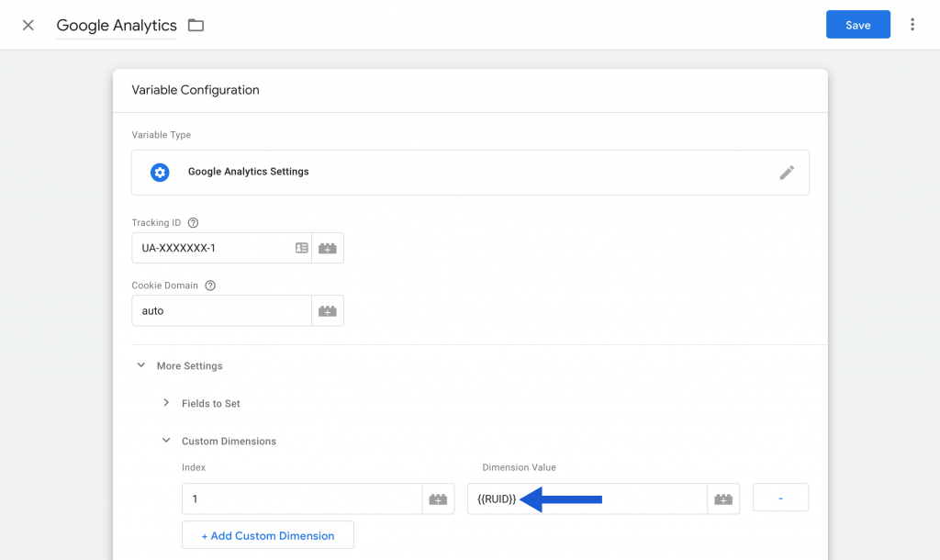The image size is (940, 560).
Task: Insert variable into Tracking ID field
Action: click(328, 248)
